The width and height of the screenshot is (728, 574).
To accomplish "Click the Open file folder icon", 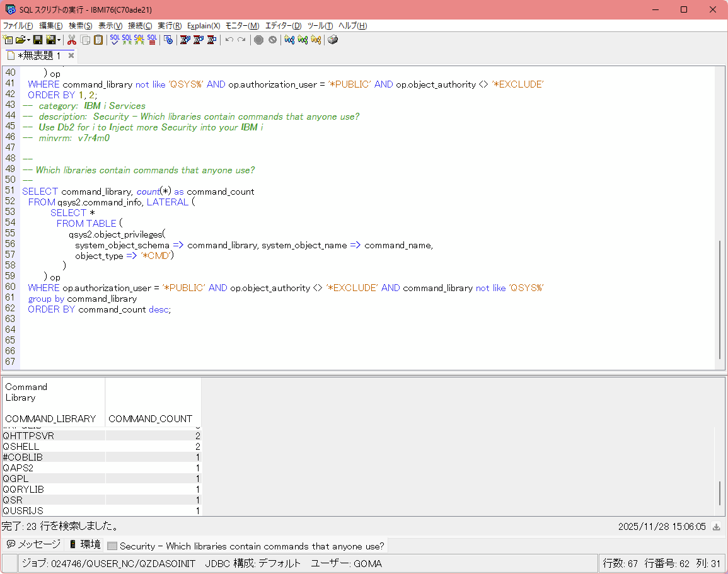I will pyautogui.click(x=20, y=40).
